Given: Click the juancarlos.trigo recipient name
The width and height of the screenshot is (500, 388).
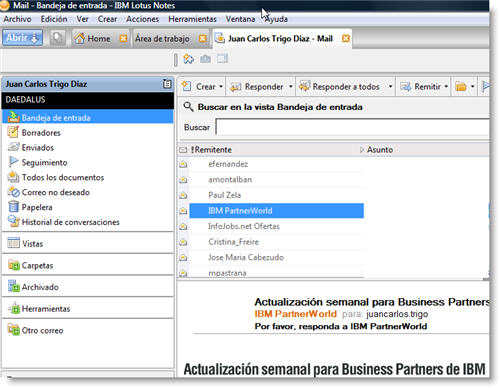Looking at the screenshot, I should point(397,314).
